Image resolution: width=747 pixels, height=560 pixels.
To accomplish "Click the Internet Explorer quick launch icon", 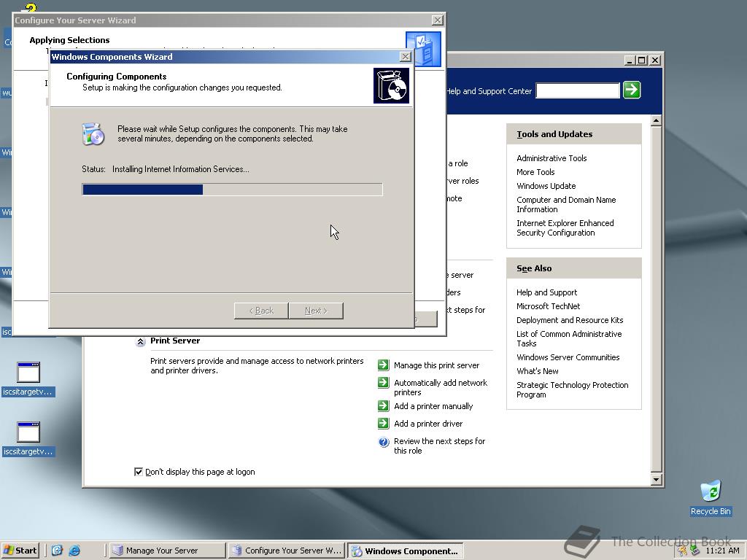I will [74, 551].
